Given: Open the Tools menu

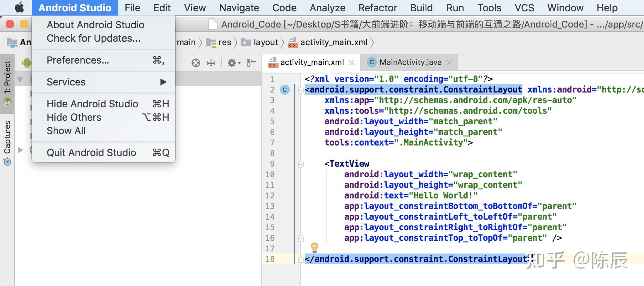Looking at the screenshot, I should [x=490, y=8].
